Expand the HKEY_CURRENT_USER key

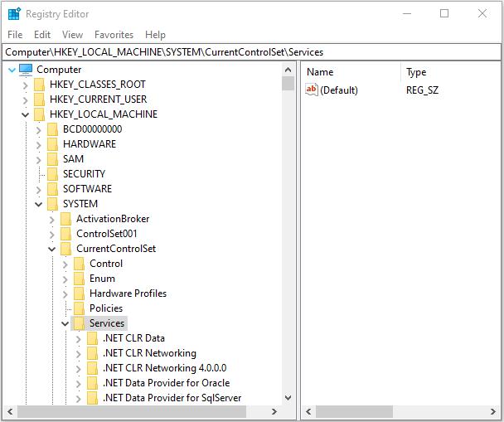pyautogui.click(x=26, y=100)
